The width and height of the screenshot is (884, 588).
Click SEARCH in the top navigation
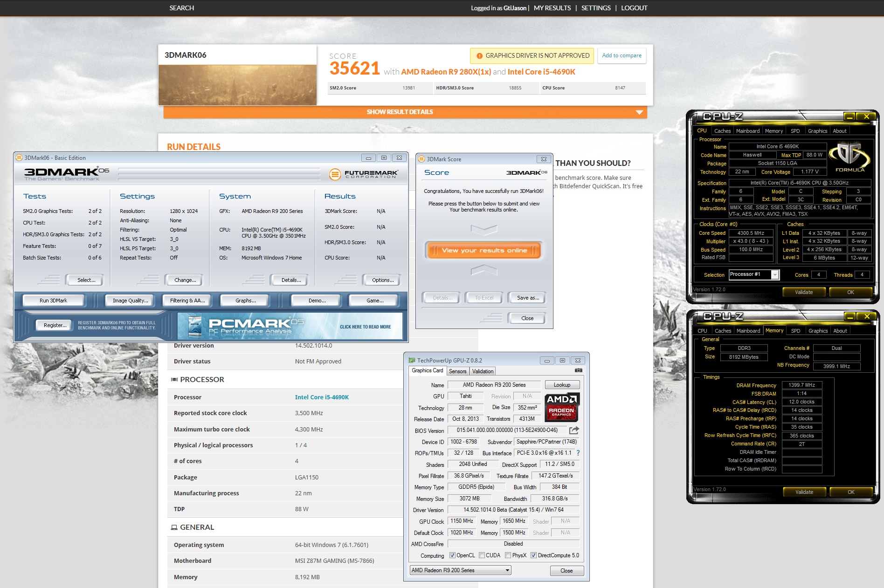(182, 8)
